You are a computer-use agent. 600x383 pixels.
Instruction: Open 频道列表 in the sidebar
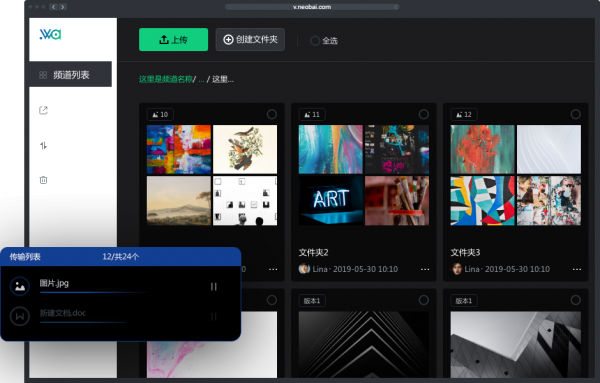[70, 74]
